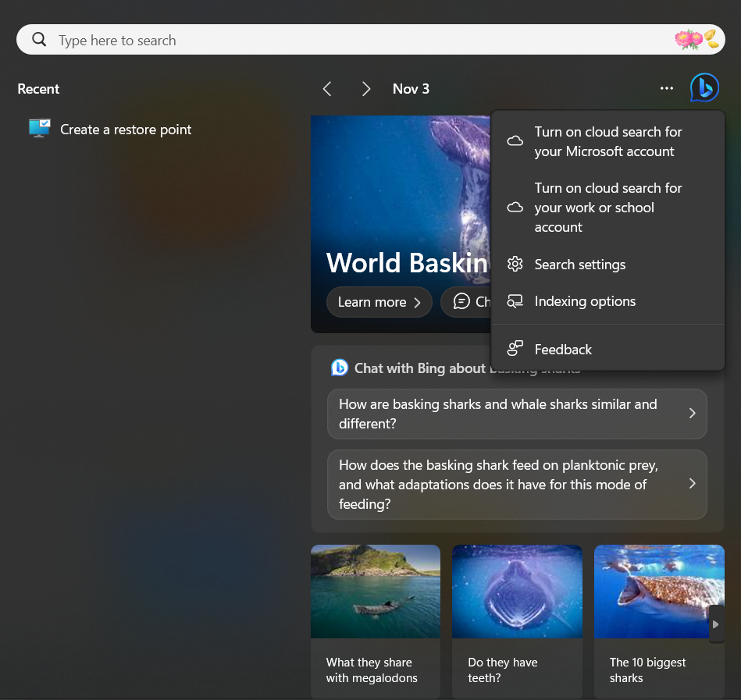Open the ellipsis options menu
Viewport: 741px width, 700px height.
click(x=666, y=88)
